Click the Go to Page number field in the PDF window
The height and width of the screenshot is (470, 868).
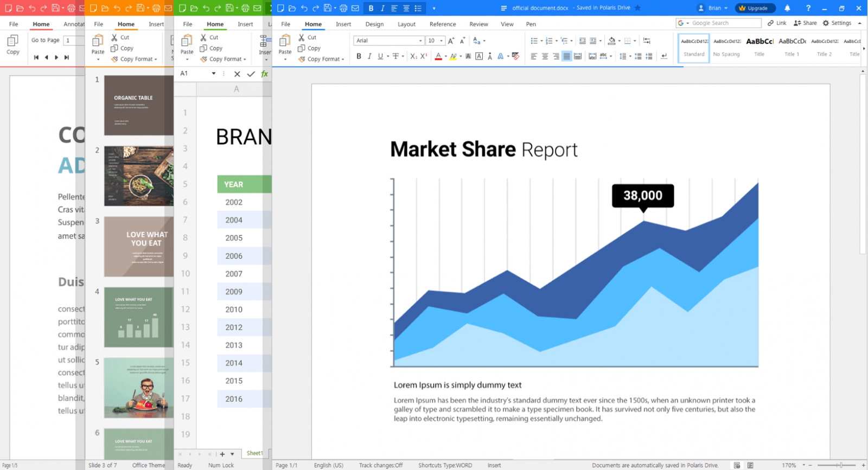73,40
